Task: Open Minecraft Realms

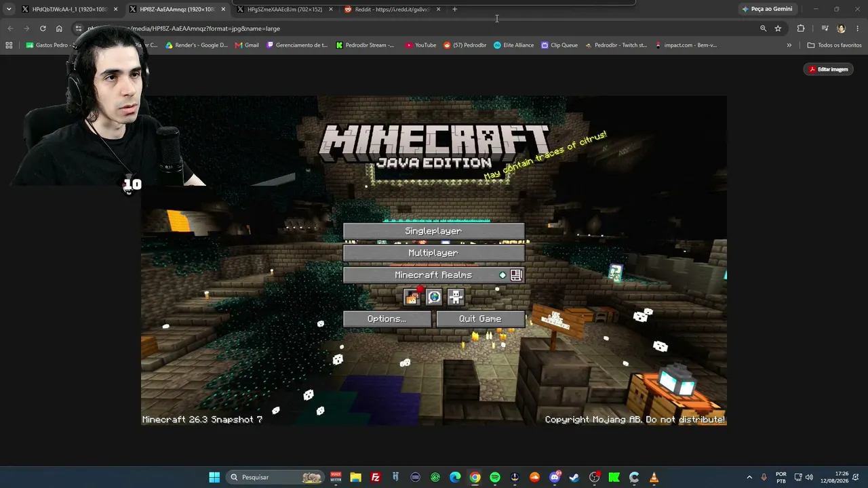Action: (433, 275)
